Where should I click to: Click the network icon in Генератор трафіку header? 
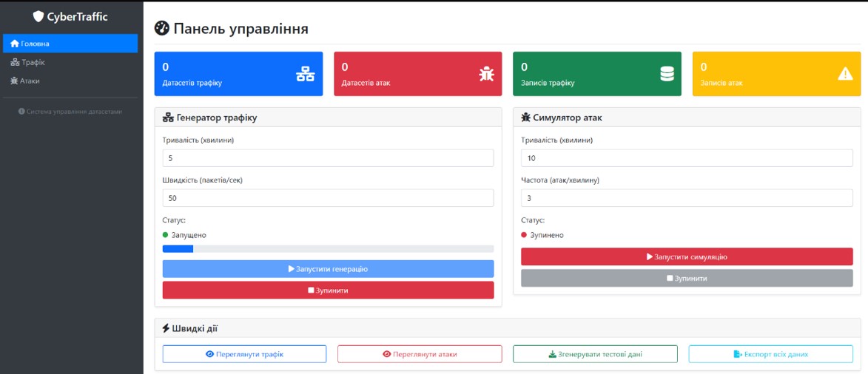point(168,118)
